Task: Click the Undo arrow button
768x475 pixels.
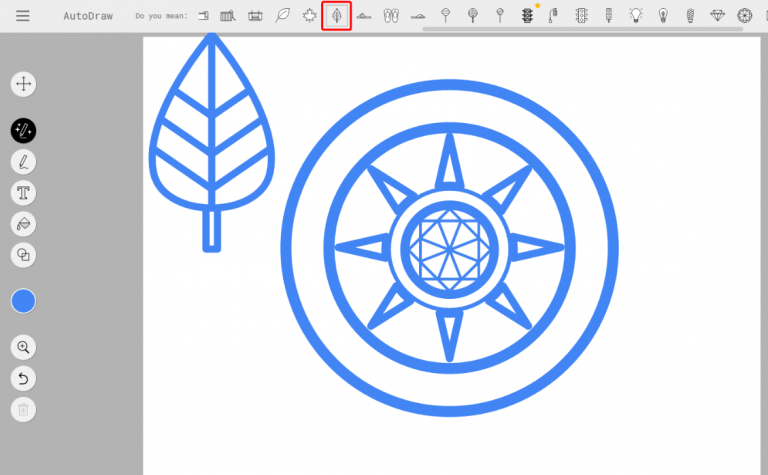Action: 23,378
